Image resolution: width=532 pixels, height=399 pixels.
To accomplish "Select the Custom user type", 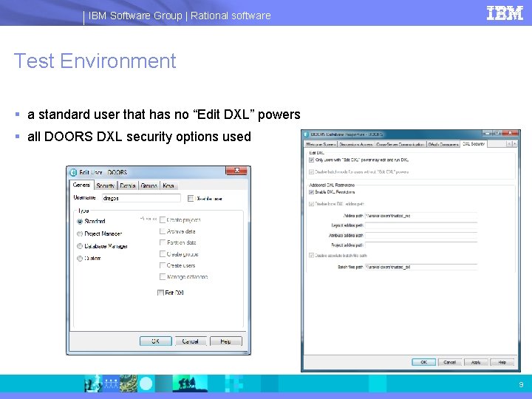I will click(80, 258).
